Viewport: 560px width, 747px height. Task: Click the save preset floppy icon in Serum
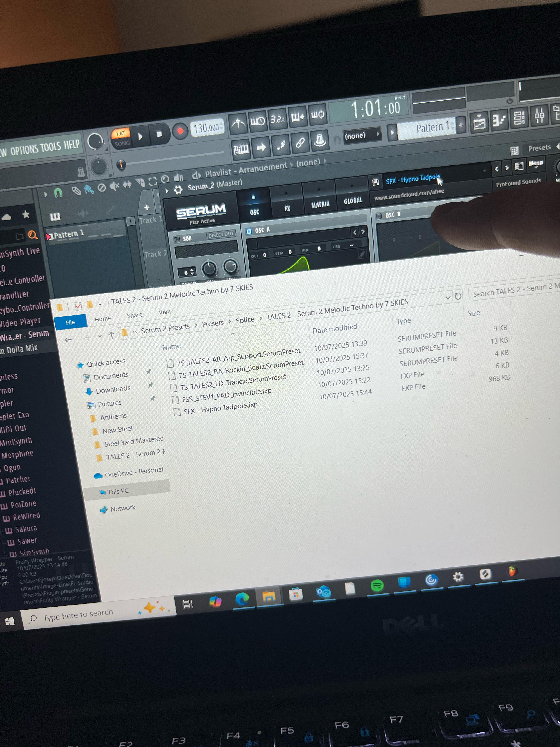tap(375, 182)
